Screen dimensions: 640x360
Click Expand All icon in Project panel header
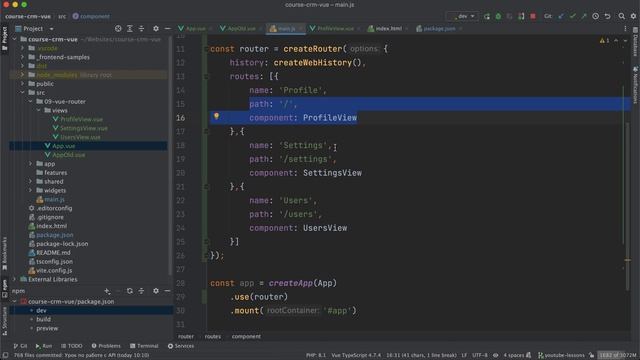click(x=129, y=29)
